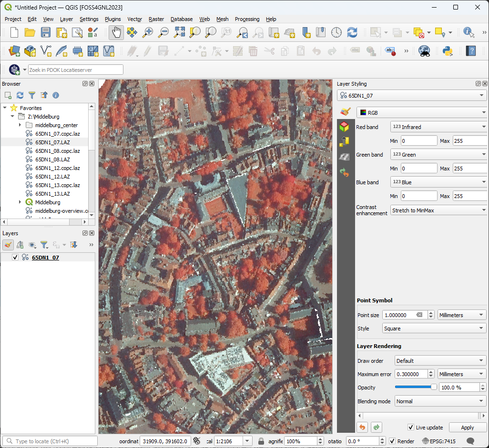Click Undo arrow button in Layer Styling
The height and width of the screenshot is (448, 489).
(362, 428)
